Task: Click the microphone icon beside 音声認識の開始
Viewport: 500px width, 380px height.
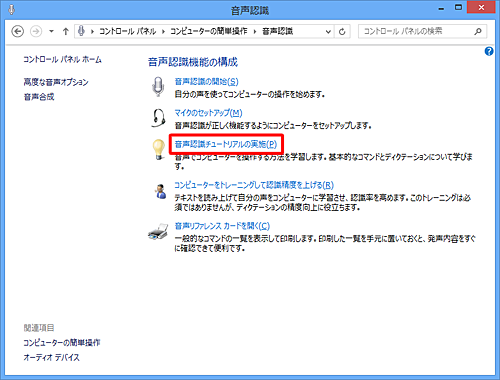Action: 158,87
